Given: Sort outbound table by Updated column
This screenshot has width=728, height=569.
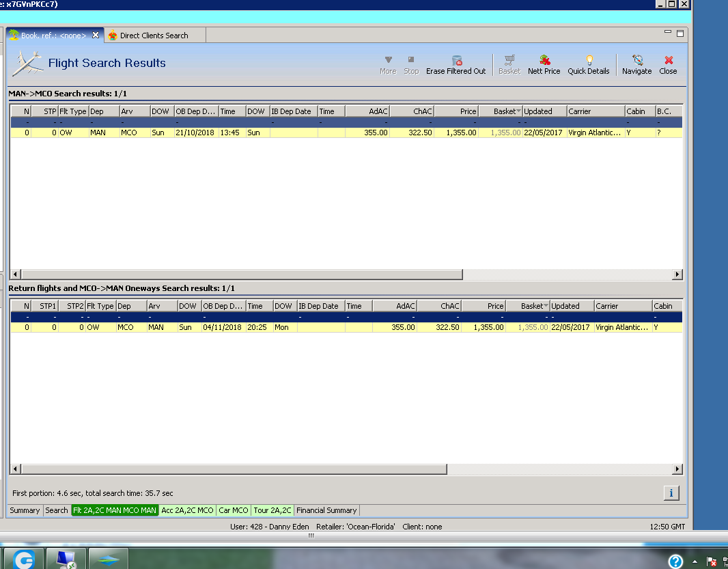Looking at the screenshot, I should click(545, 111).
